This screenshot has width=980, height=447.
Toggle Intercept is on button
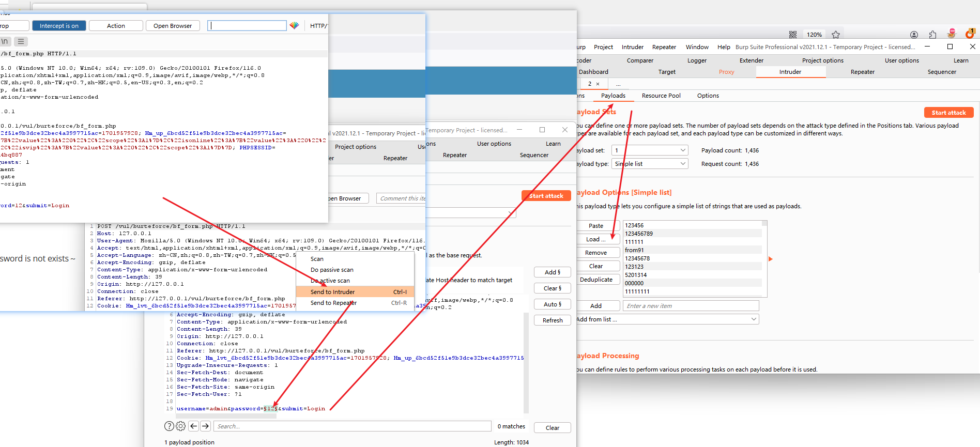[x=59, y=26]
